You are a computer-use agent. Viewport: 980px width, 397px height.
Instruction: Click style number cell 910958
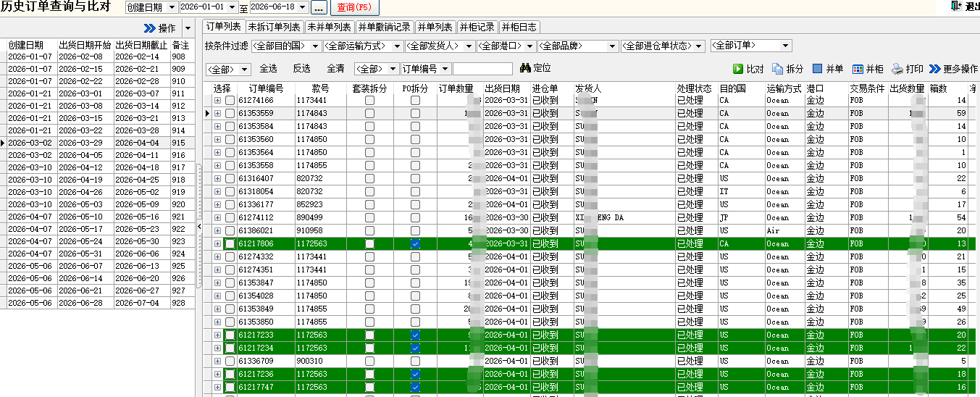coord(320,231)
